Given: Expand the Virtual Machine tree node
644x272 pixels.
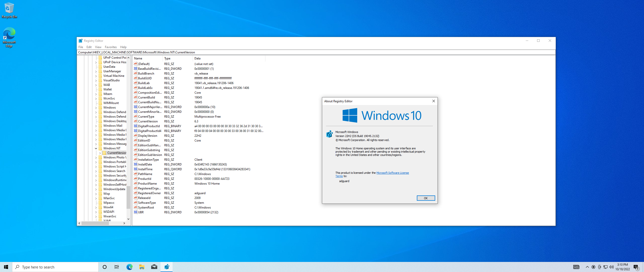Looking at the screenshot, I should pyautogui.click(x=96, y=76).
